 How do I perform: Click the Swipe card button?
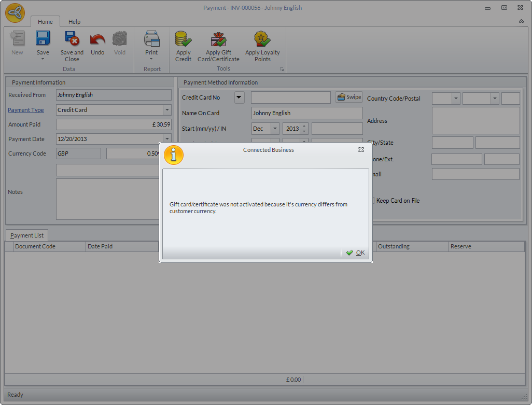pos(348,97)
